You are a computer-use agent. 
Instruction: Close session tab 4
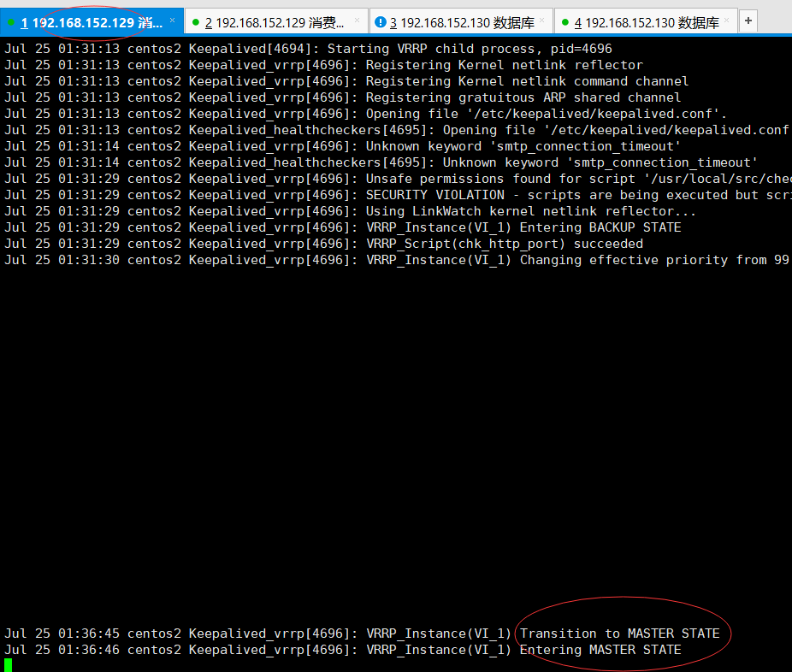727,21
